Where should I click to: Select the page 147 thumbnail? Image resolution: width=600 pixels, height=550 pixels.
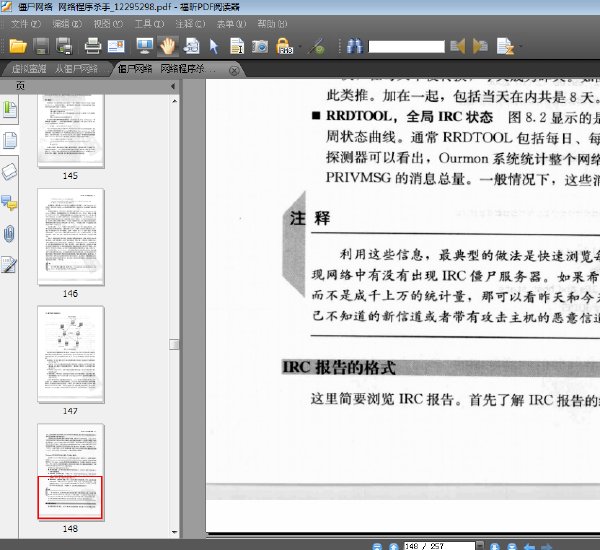[x=71, y=354]
